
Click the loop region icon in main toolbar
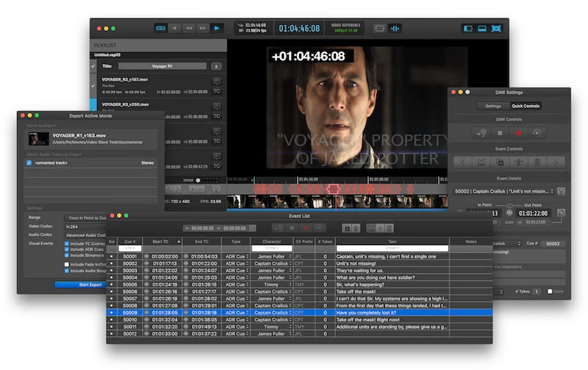coord(379,29)
